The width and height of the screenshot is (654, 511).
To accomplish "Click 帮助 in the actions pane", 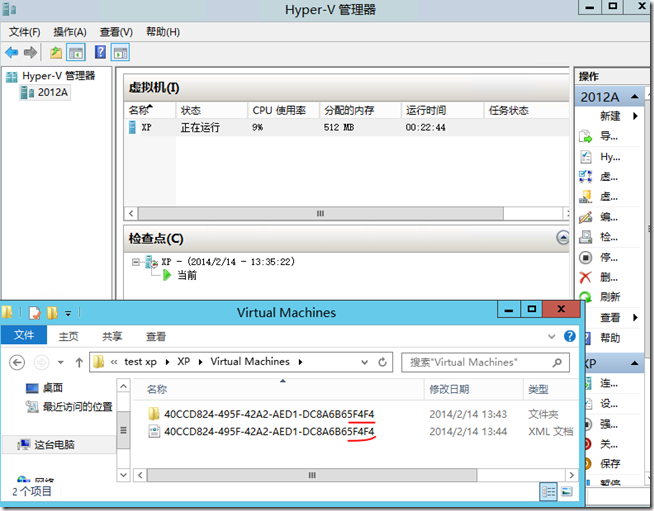I will click(610, 338).
